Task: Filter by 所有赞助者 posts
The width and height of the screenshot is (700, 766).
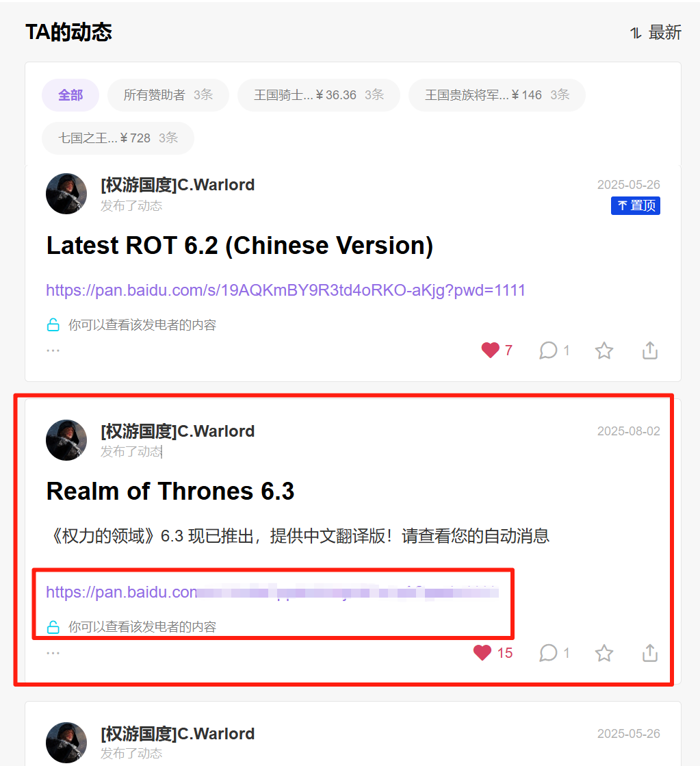Action: (168, 94)
